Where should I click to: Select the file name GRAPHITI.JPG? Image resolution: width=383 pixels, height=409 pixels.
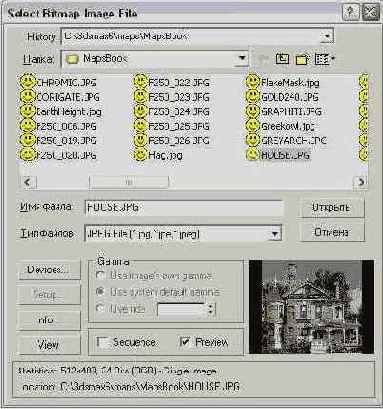[x=291, y=112]
